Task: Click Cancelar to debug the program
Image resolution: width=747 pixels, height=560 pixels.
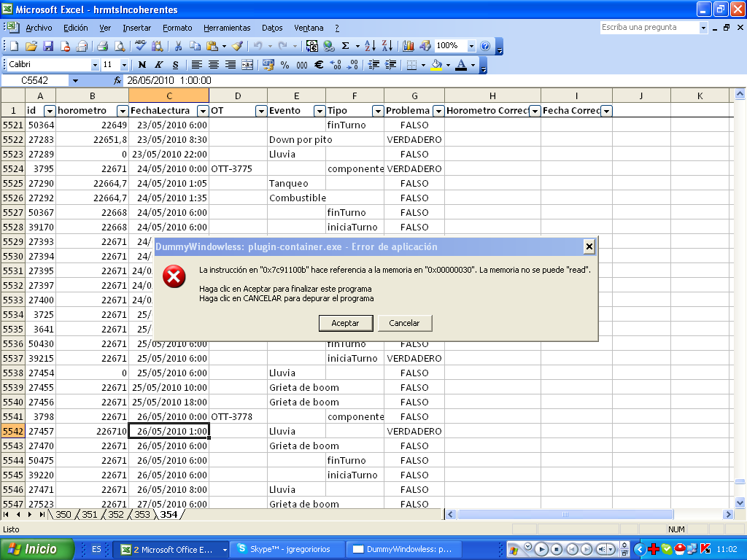Action: pyautogui.click(x=404, y=323)
